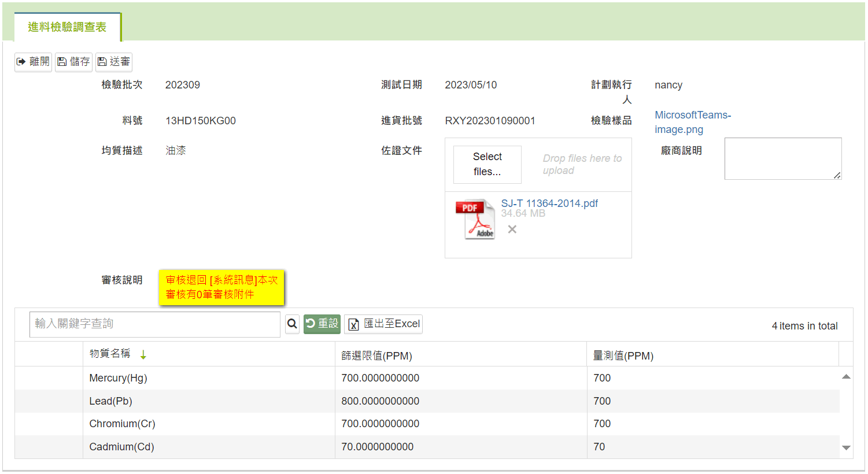The image size is (868, 474).
Task: Click the yellow 審核退回 review note
Action: [x=221, y=287]
